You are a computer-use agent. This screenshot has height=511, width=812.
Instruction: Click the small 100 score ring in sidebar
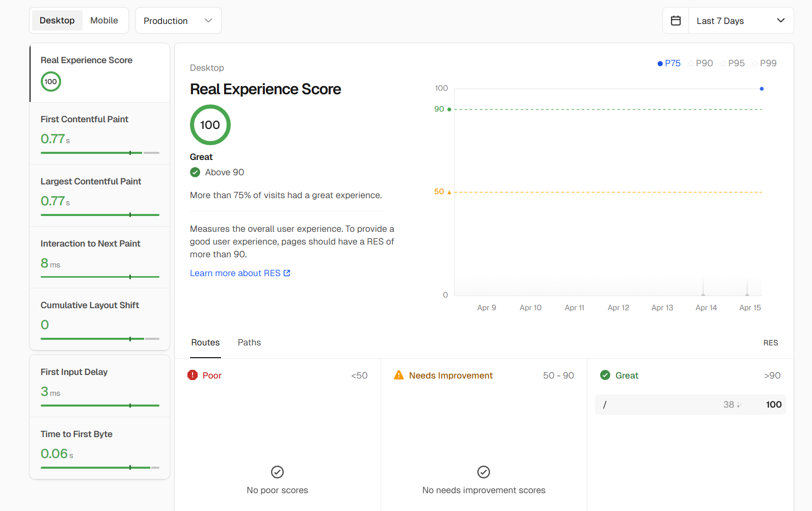click(51, 82)
